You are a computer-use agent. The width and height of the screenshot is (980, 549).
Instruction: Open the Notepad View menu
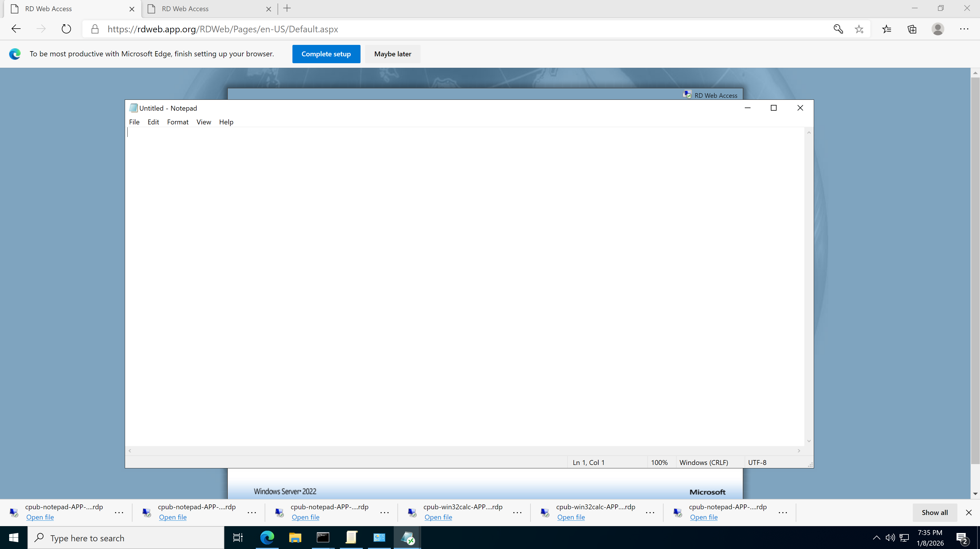(203, 122)
